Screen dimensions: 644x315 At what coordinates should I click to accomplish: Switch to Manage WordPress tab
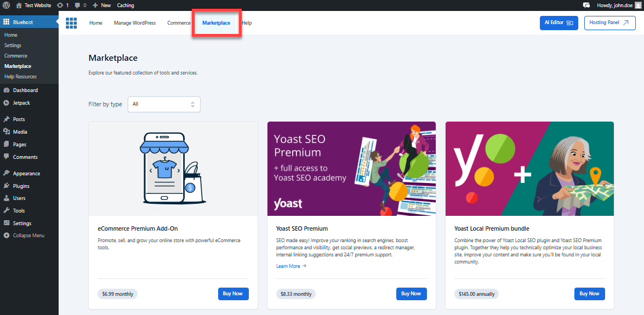coord(135,23)
